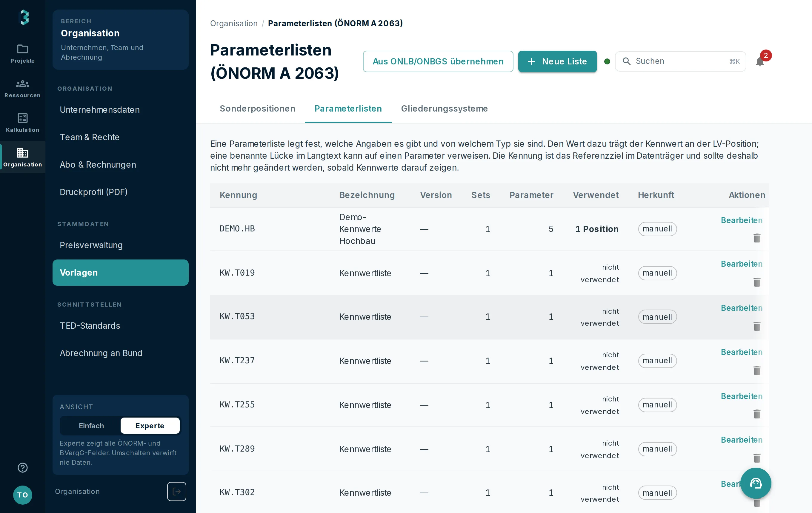Open the TO user avatar
The height and width of the screenshot is (513, 812).
(x=23, y=495)
